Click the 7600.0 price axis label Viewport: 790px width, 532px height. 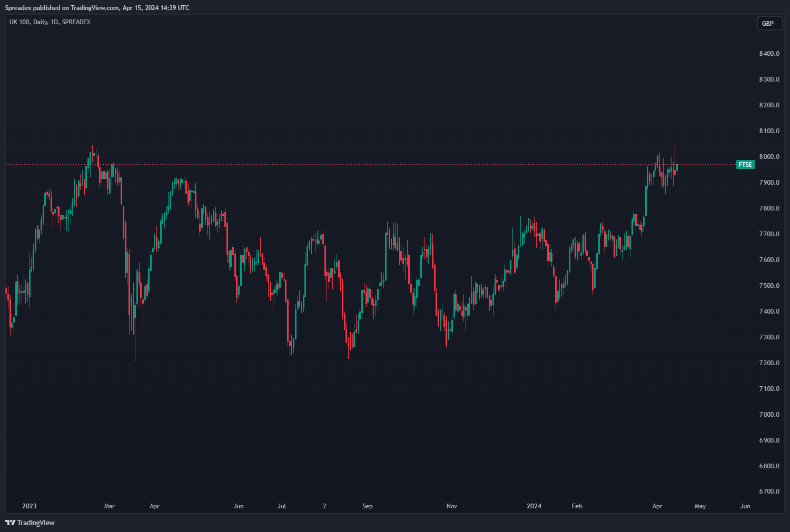(769, 260)
